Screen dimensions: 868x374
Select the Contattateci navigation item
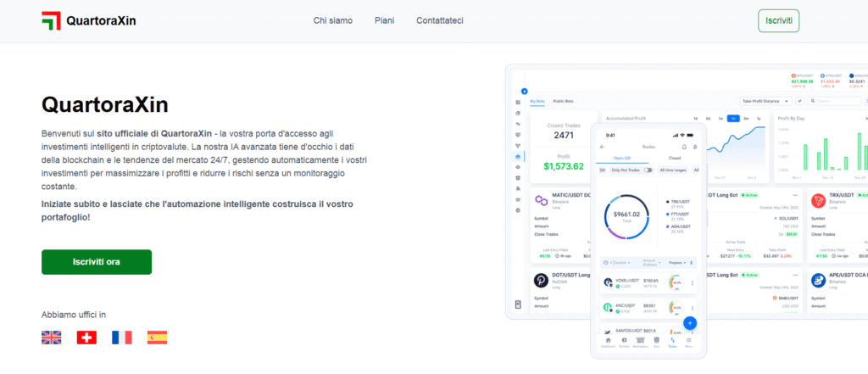[439, 20]
